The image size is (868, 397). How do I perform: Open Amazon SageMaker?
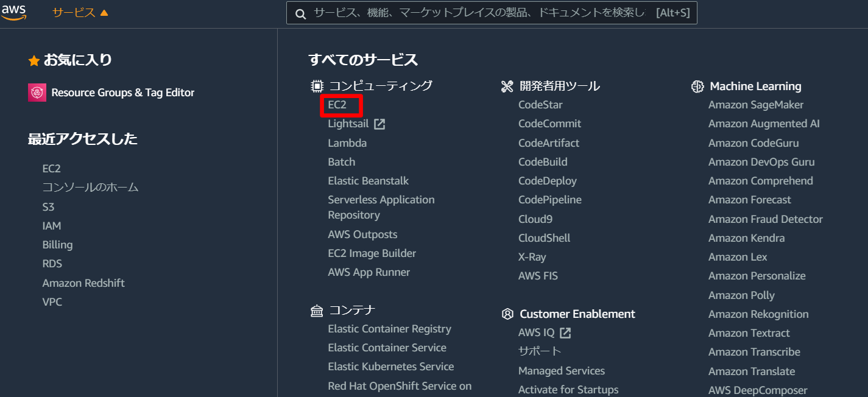pyautogui.click(x=756, y=105)
